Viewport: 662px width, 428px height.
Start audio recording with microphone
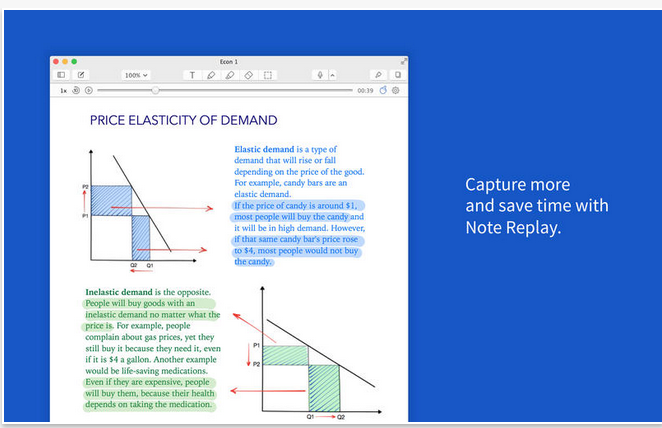tap(320, 75)
